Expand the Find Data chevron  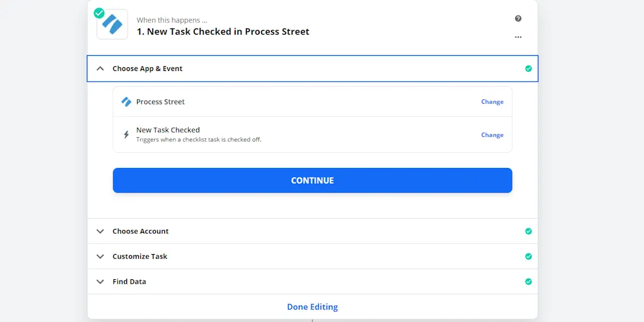pos(100,282)
